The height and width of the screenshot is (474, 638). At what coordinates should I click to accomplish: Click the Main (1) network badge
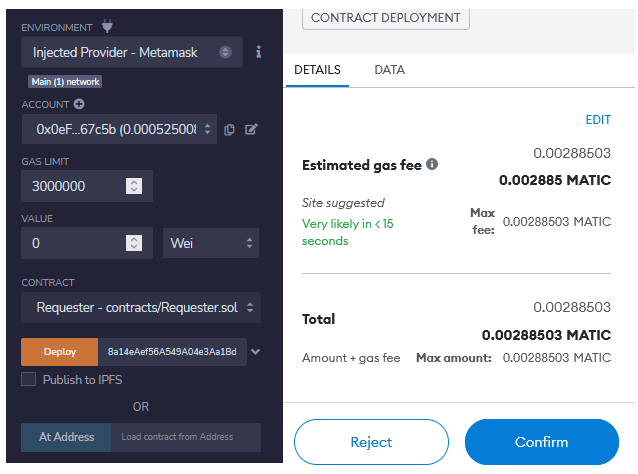click(65, 82)
